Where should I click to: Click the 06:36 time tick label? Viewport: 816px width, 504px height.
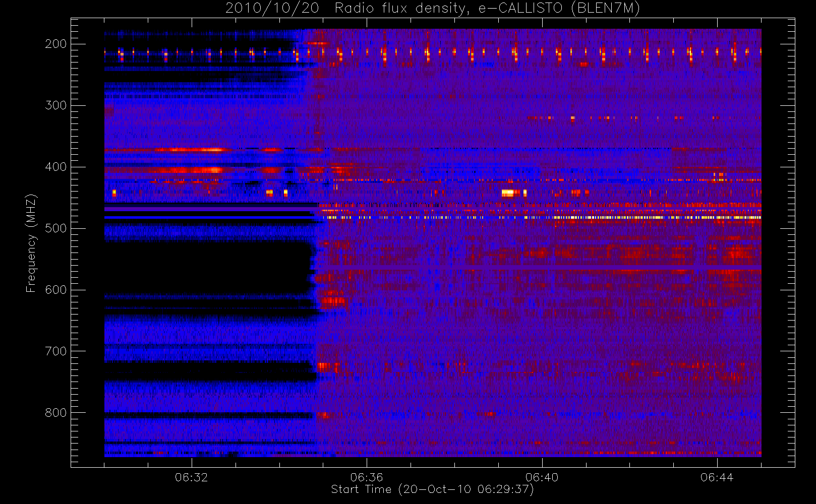(x=367, y=477)
